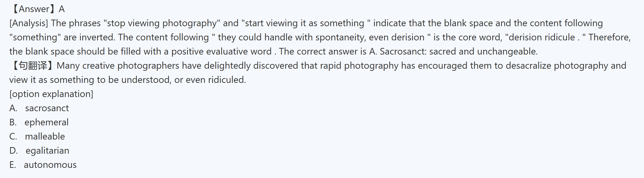Choose the option "malleable"
Screen dimensions: 644x178
(x=45, y=136)
